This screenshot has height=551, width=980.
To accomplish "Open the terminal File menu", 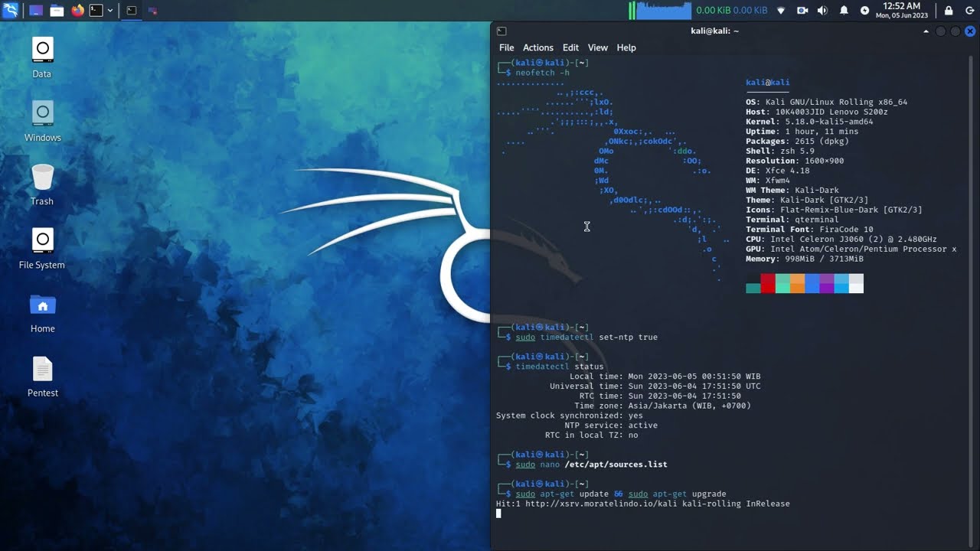I will [x=507, y=47].
